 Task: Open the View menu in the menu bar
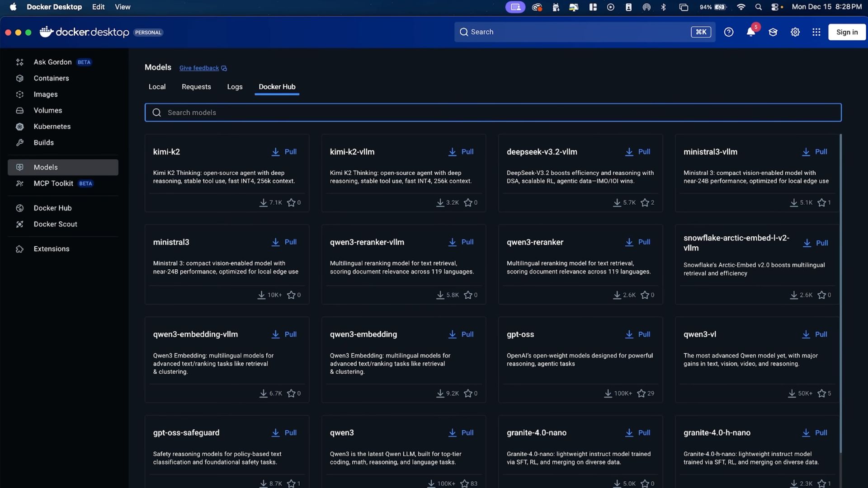coord(123,7)
